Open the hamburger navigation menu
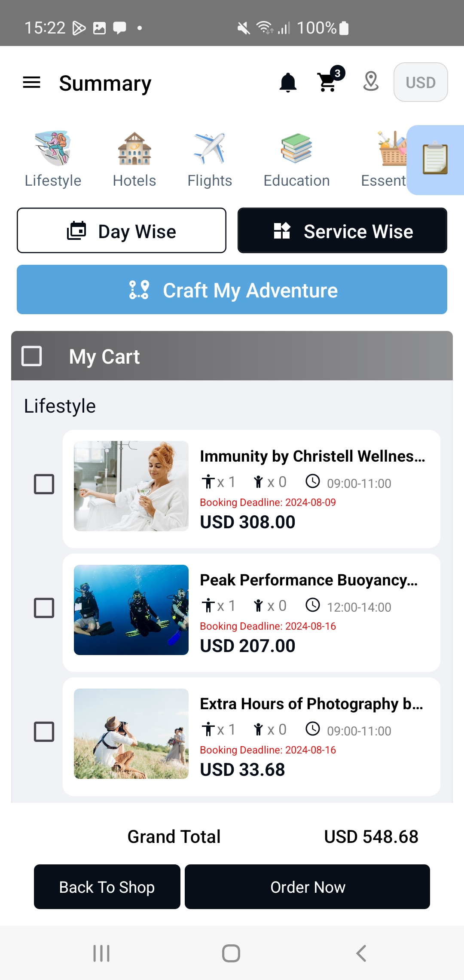The height and width of the screenshot is (980, 464). tap(31, 83)
